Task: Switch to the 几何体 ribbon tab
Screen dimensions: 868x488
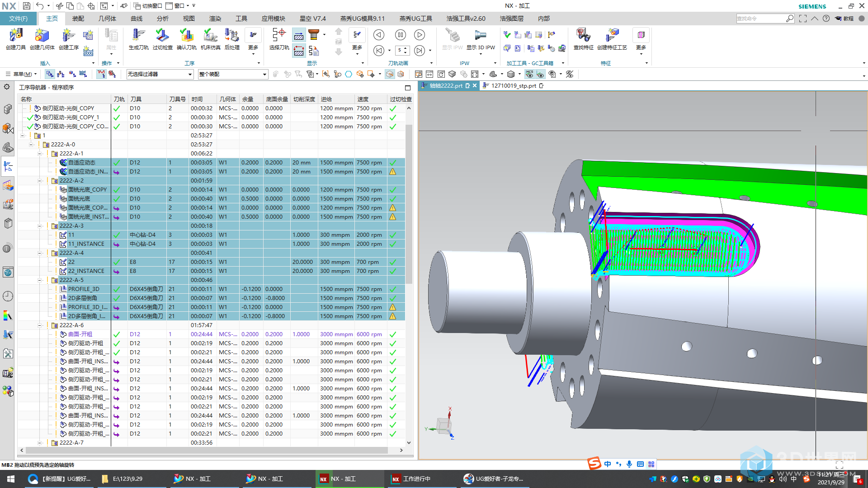Action: 107,19
